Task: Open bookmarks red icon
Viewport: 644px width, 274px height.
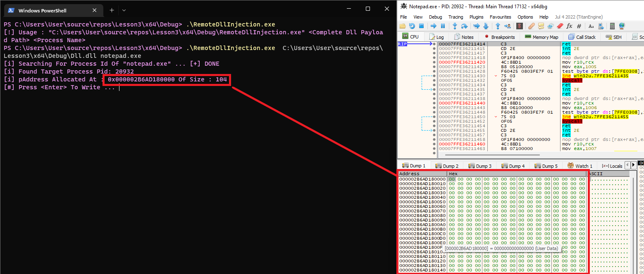Action: tap(560, 26)
